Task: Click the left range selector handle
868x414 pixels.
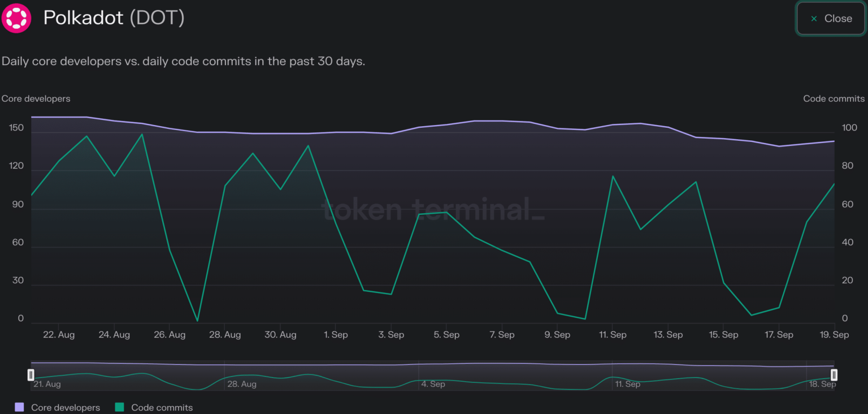Action: [x=31, y=375]
